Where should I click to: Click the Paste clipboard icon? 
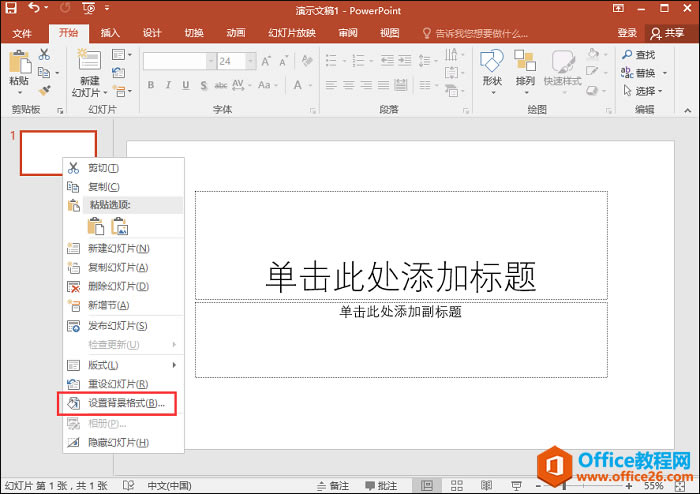click(x=20, y=62)
